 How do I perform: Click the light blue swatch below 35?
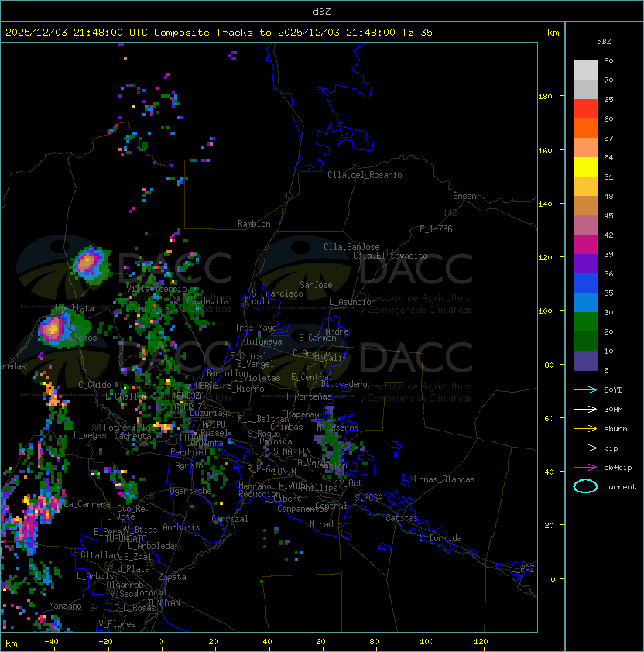click(x=585, y=303)
